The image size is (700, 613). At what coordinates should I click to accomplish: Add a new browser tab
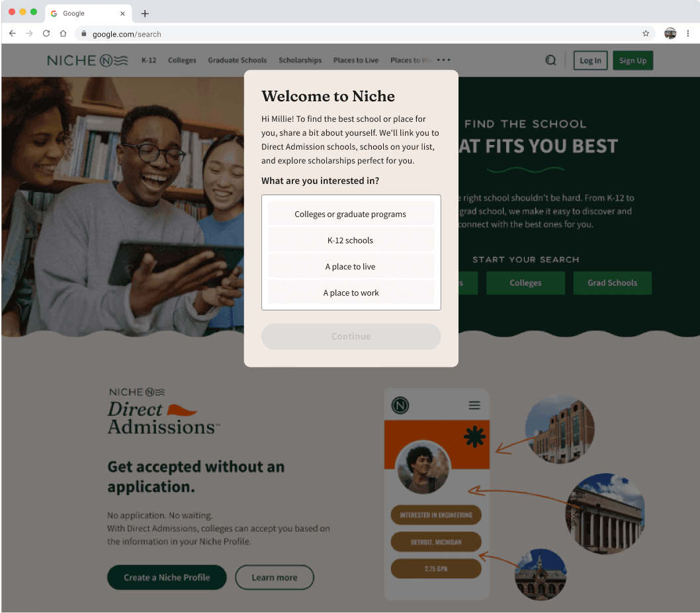[145, 13]
